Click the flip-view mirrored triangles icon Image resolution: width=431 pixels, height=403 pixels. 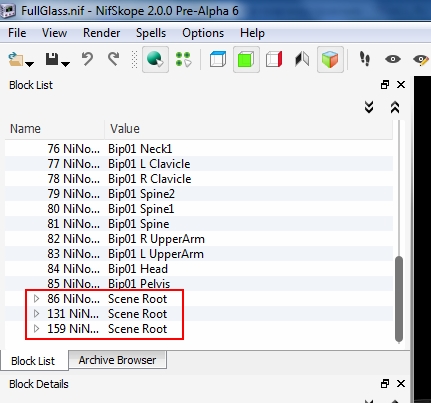(302, 59)
